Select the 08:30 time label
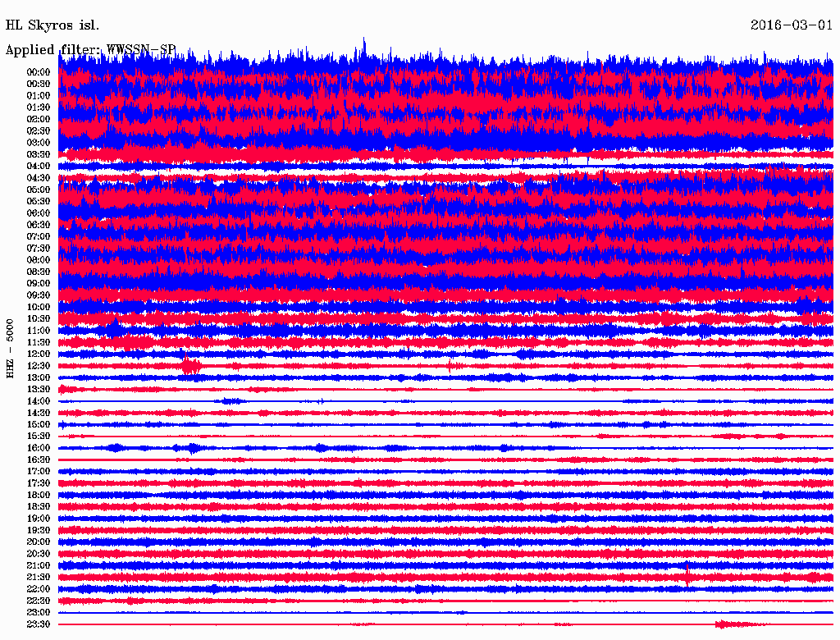The height and width of the screenshot is (640, 840). tap(39, 272)
